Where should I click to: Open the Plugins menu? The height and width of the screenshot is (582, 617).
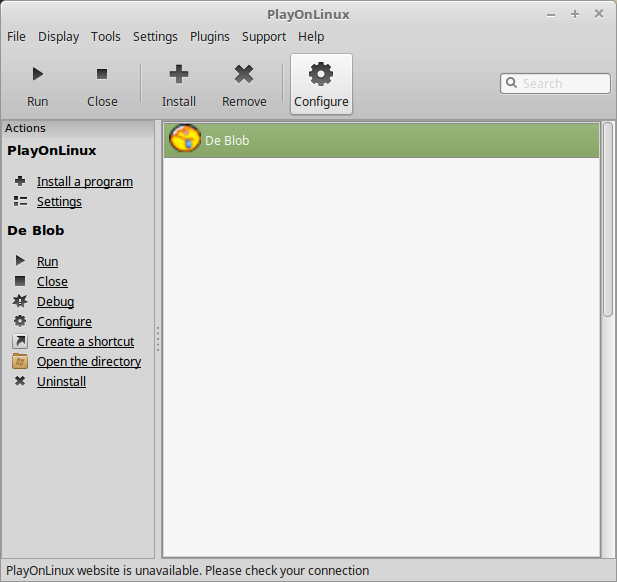click(x=209, y=37)
